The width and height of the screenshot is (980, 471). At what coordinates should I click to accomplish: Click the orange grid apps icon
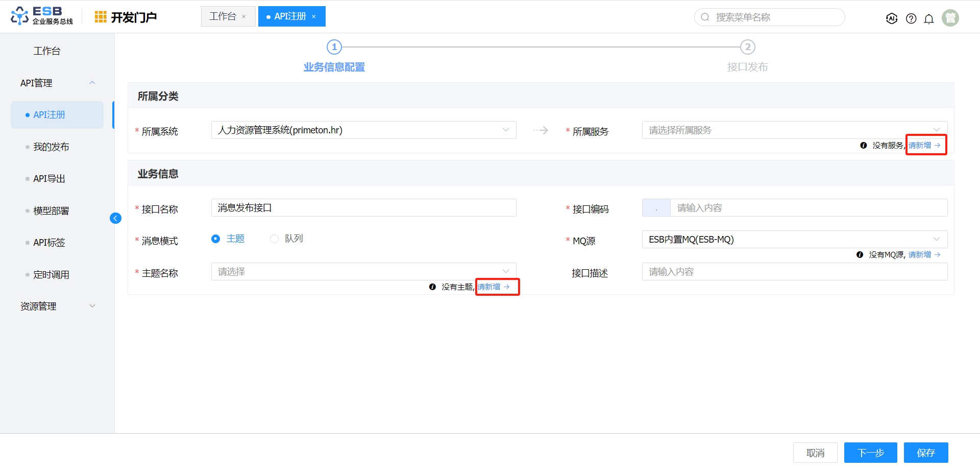pyautogui.click(x=101, y=17)
